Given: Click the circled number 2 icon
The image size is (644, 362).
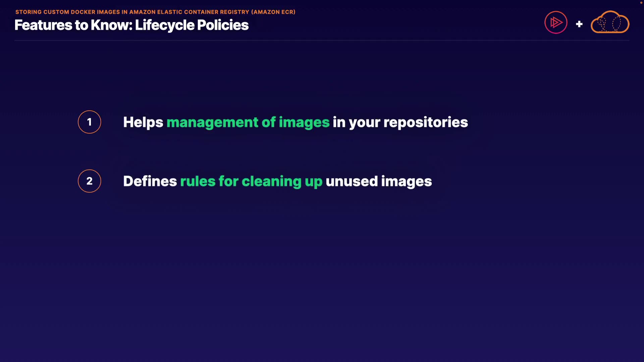Looking at the screenshot, I should [x=89, y=181].
